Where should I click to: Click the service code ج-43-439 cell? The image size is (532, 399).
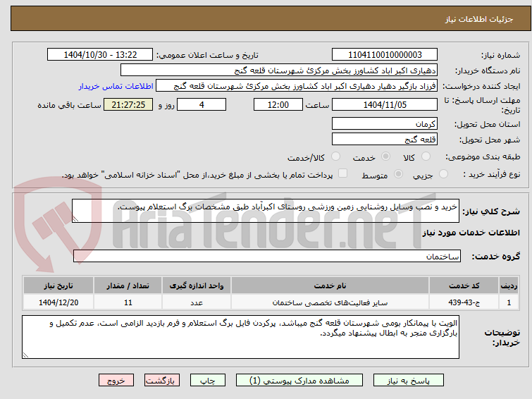point(464,302)
